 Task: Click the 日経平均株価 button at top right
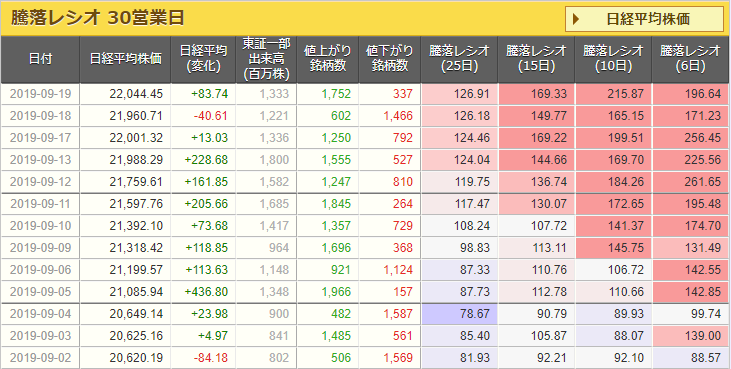[644, 19]
